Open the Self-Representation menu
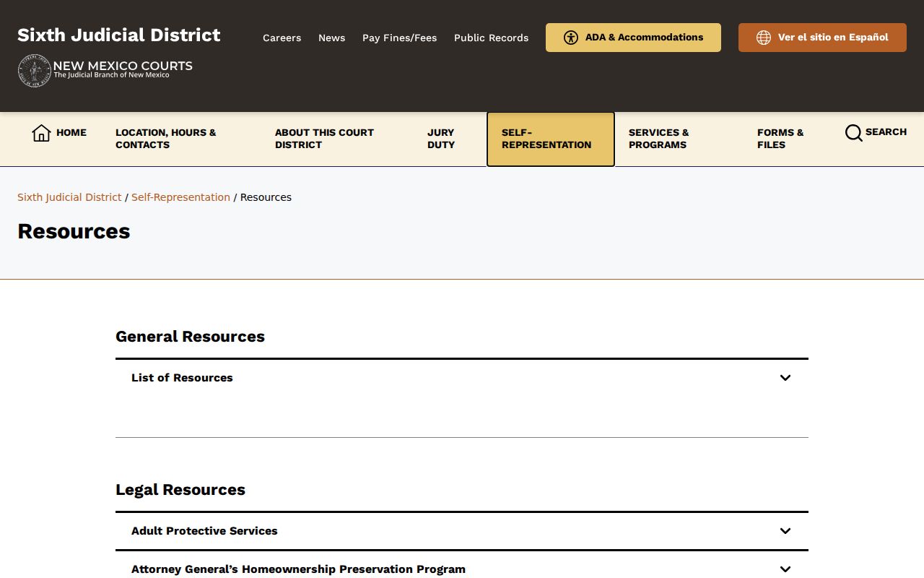924x578 pixels. point(551,139)
